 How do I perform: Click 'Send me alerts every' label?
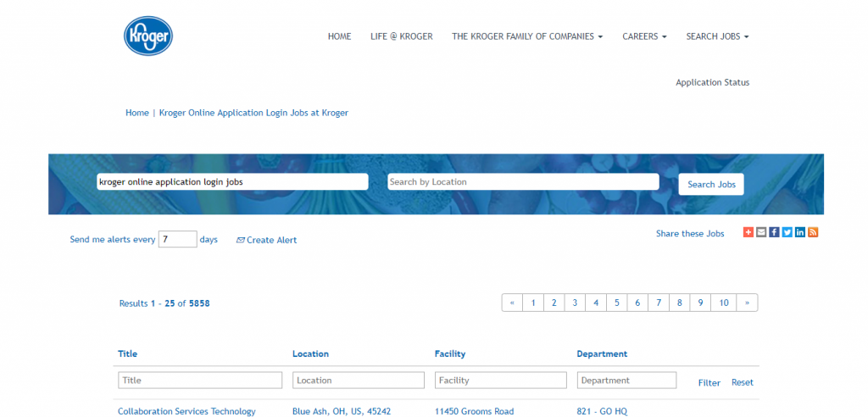point(113,240)
